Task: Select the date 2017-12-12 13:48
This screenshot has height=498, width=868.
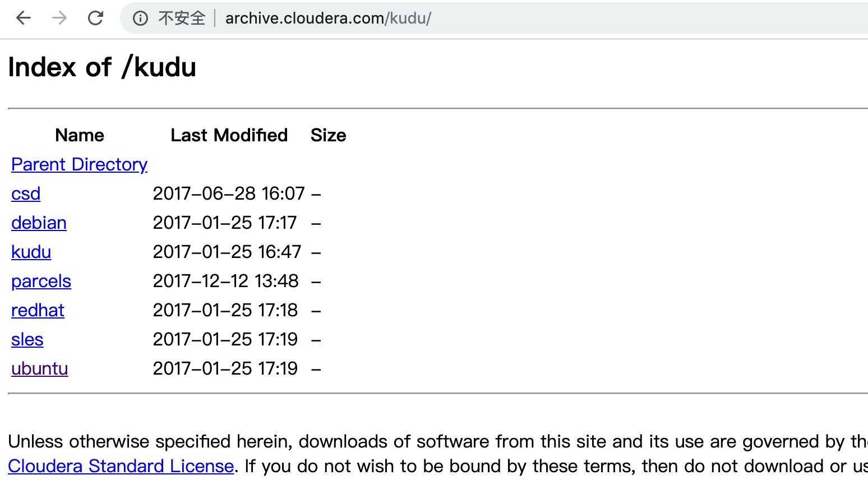Action: click(x=226, y=281)
